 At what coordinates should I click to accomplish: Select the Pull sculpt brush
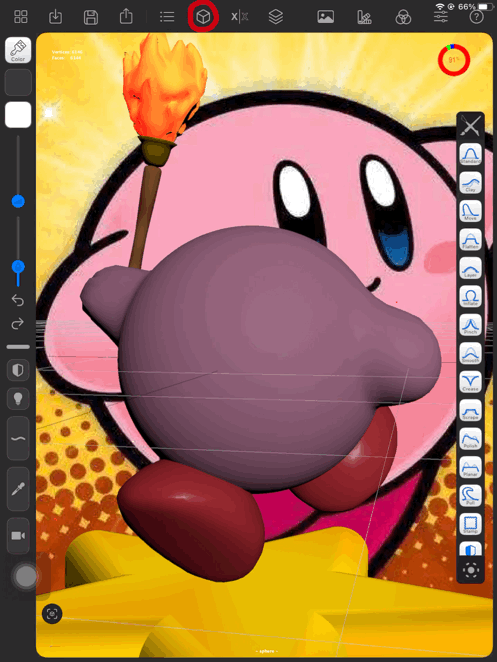coord(470,496)
